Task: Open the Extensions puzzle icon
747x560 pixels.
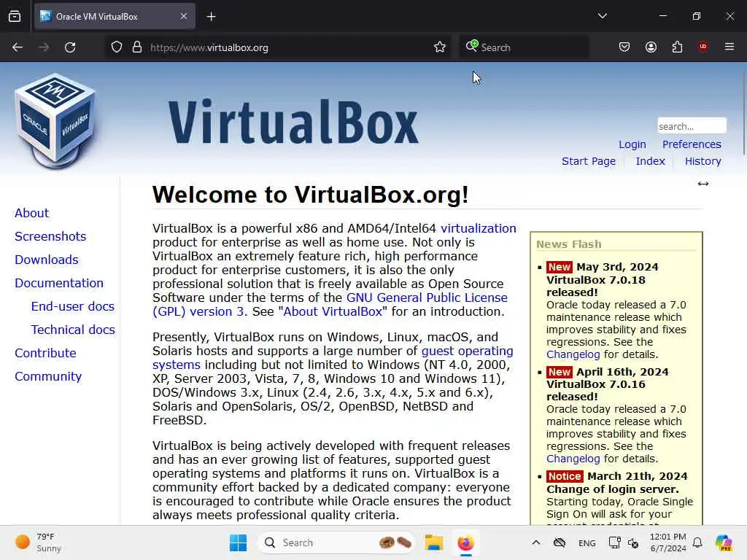Action: 677,47
